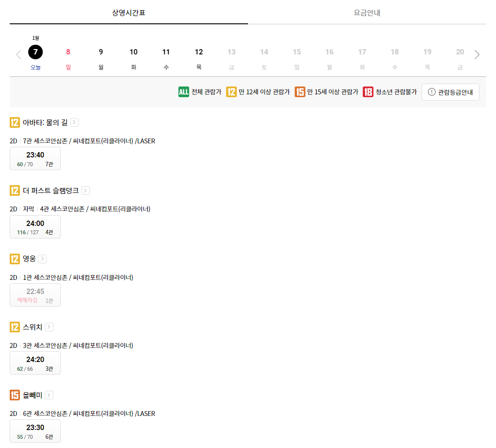Click the 12 rating badge beside 슬램덩크
Image resolution: width=496 pixels, height=448 pixels.
(15, 190)
